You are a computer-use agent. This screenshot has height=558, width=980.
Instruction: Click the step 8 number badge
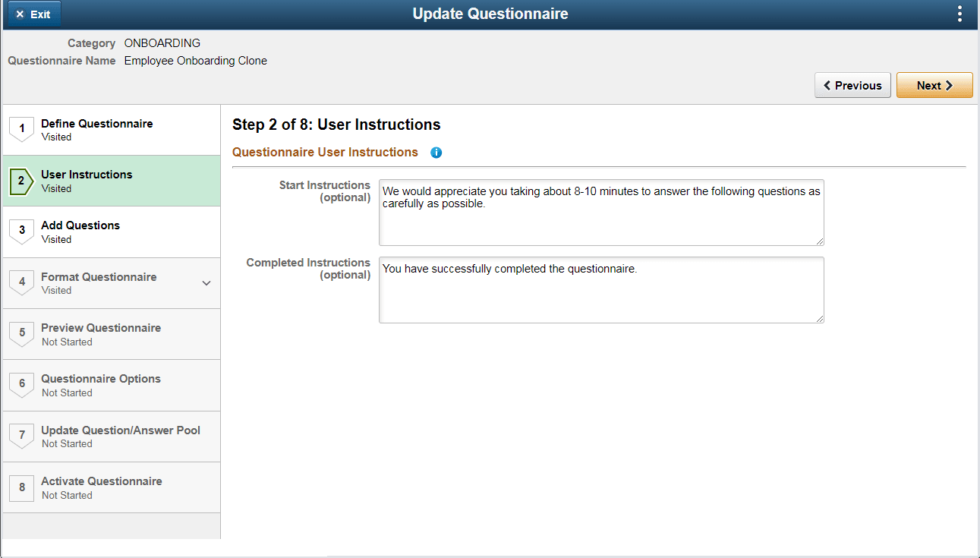(22, 487)
